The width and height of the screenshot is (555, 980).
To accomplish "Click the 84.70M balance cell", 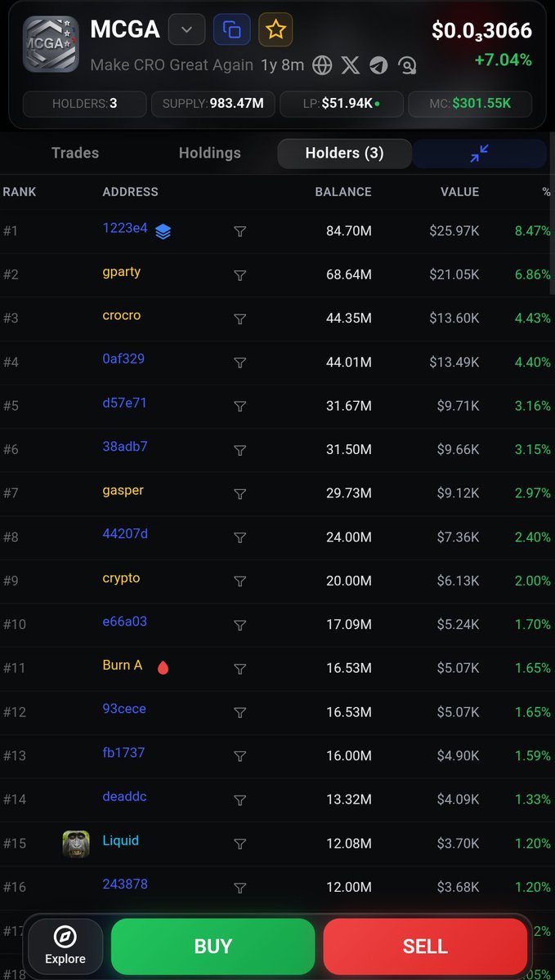I will (349, 231).
